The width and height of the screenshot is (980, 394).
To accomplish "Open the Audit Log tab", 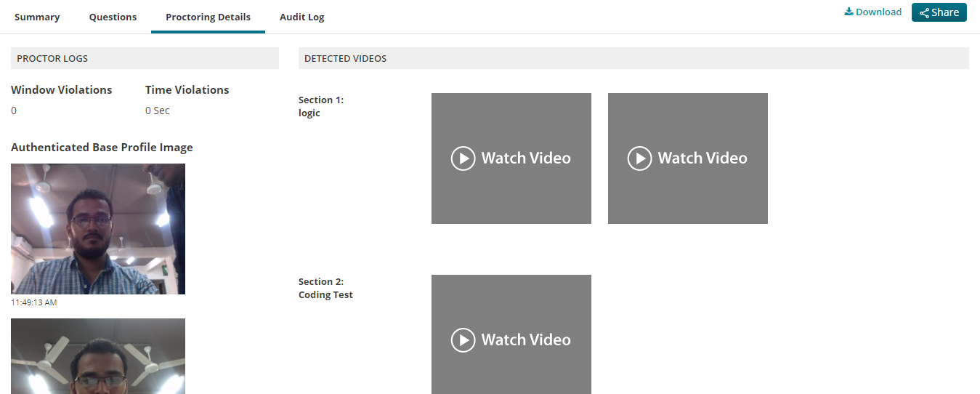I will tap(301, 17).
